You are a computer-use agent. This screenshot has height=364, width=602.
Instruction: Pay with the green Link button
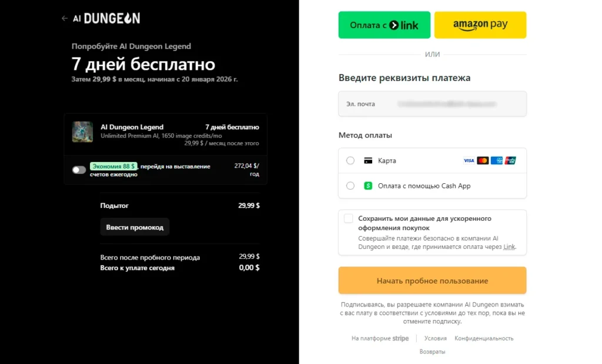(x=384, y=25)
